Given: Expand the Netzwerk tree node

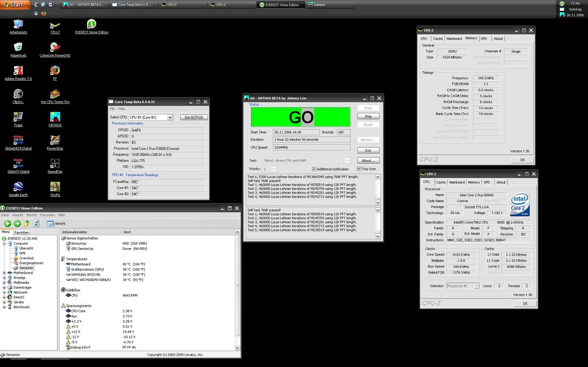Looking at the screenshot, I should tap(4, 292).
